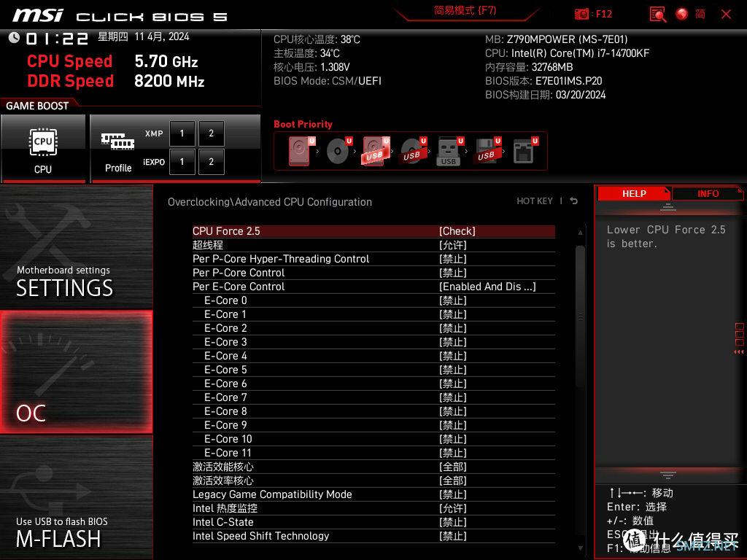Viewport: 747px width, 560px height.
Task: Select Legacy Game Compatibility Mode setting
Action: (x=373, y=494)
